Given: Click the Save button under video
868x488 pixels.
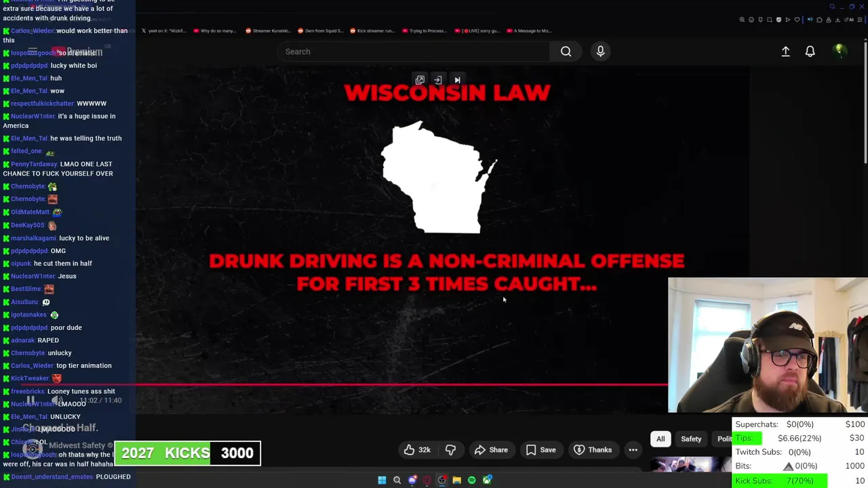Looking at the screenshot, I should 541,450.
